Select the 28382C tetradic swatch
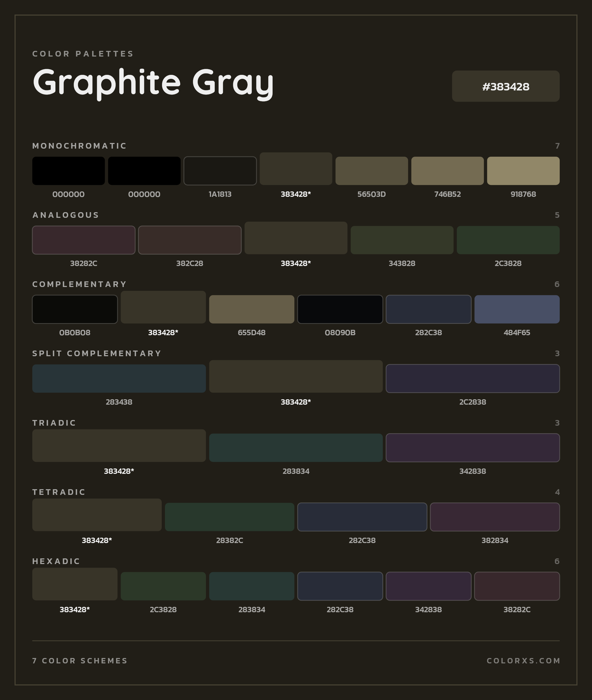The height and width of the screenshot is (700, 592). [230, 517]
